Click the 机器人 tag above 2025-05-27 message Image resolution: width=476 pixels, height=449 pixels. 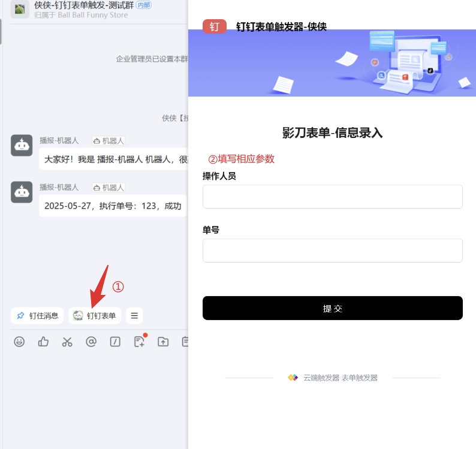pos(109,188)
